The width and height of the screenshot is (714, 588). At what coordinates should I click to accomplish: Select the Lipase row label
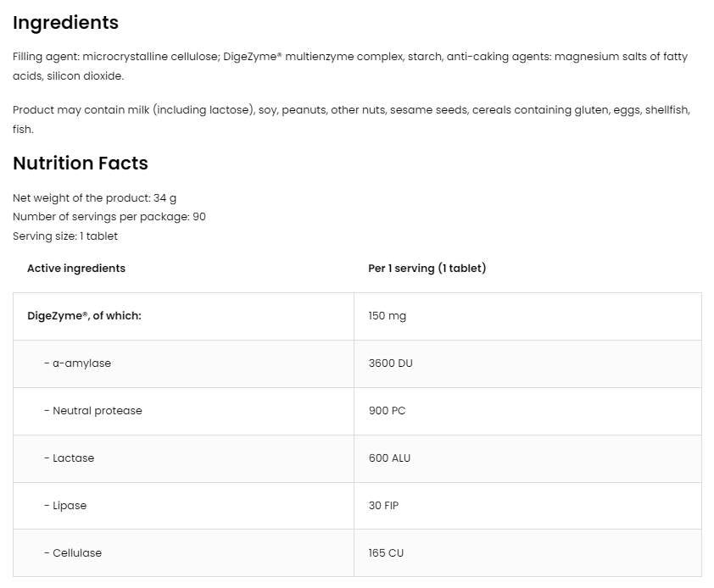[x=65, y=506]
